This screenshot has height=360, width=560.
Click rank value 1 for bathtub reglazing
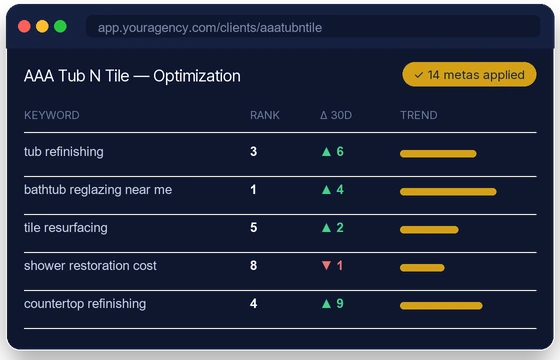pyautogui.click(x=253, y=190)
